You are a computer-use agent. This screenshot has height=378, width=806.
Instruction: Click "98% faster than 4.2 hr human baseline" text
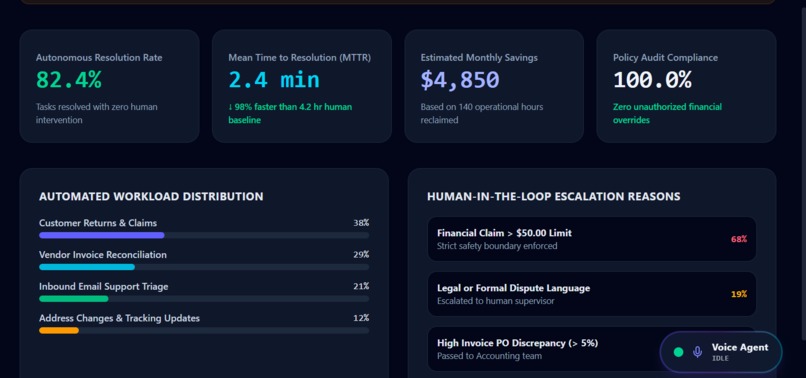[290, 114]
